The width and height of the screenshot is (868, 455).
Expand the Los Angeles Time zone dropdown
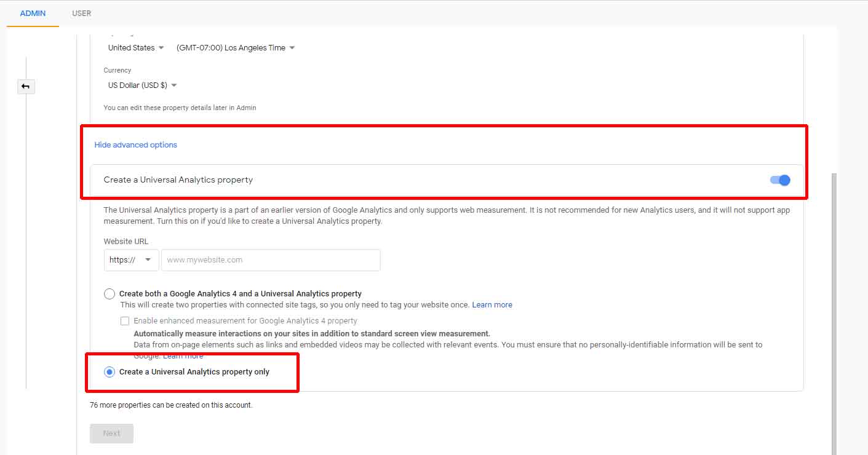(236, 48)
